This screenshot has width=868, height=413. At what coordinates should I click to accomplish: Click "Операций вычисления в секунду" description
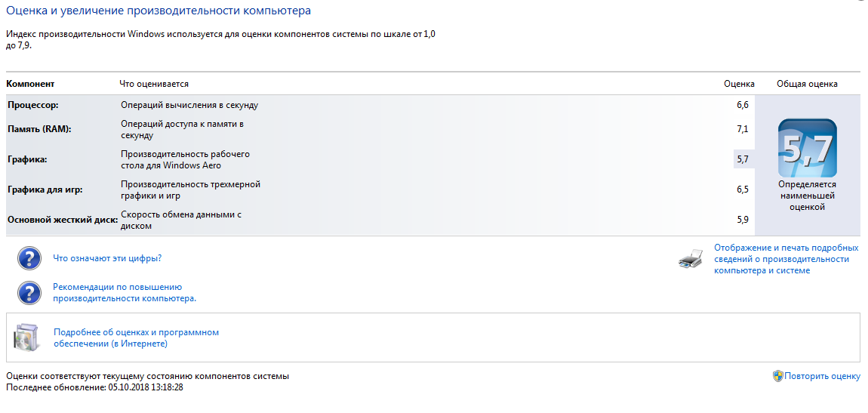click(189, 105)
